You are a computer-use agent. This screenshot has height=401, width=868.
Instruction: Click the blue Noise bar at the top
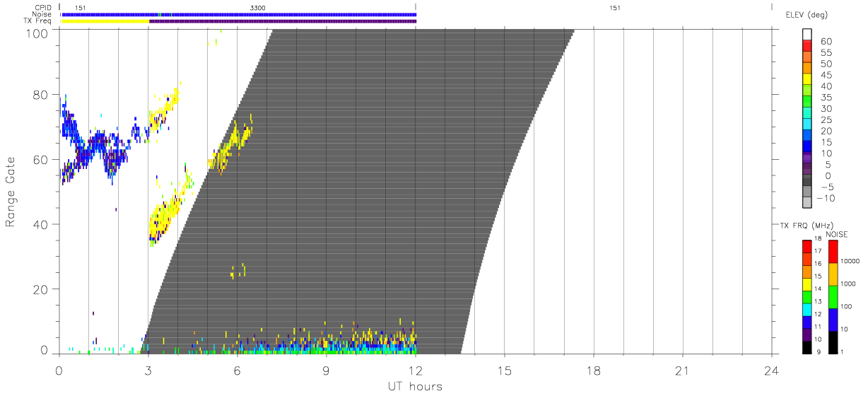click(239, 14)
